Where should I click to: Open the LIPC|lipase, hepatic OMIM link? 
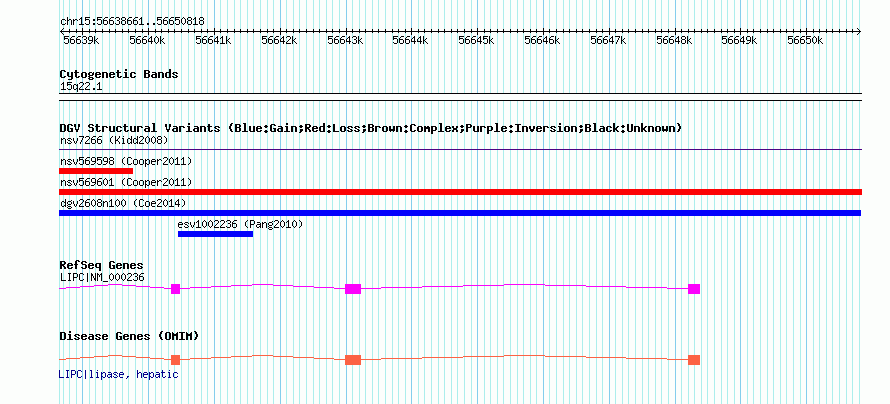pos(119,374)
